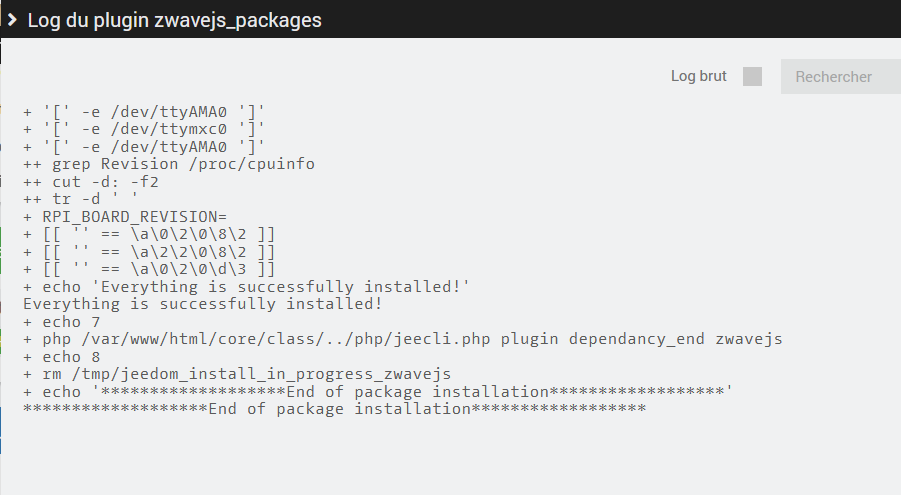Click the non-echo 'Everything is successfully installed!' output line

pos(203,304)
